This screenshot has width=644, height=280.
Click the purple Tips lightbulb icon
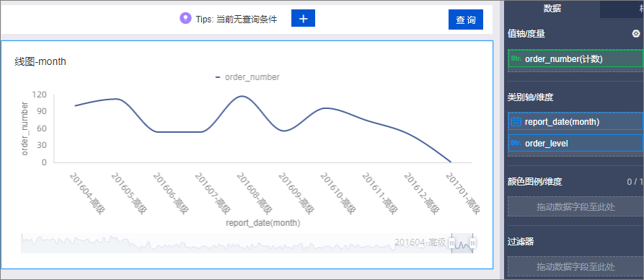coord(185,19)
